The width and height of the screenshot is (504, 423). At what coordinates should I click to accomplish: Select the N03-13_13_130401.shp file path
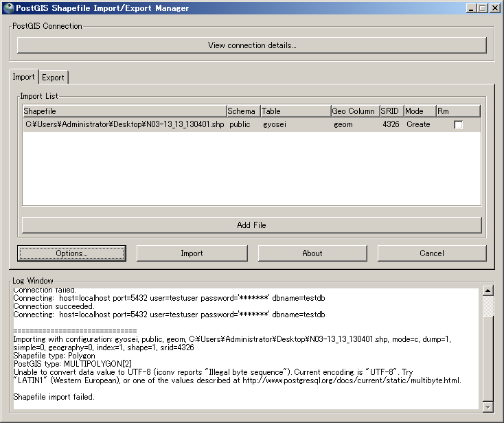(124, 125)
